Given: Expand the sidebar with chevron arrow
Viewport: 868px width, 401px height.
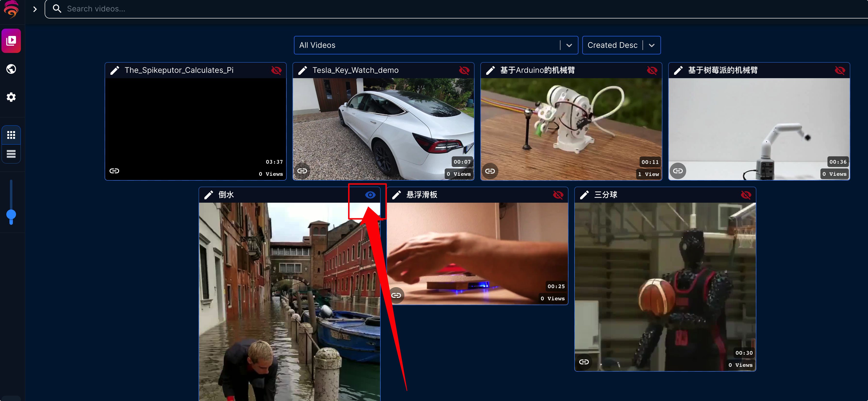Looking at the screenshot, I should [35, 9].
